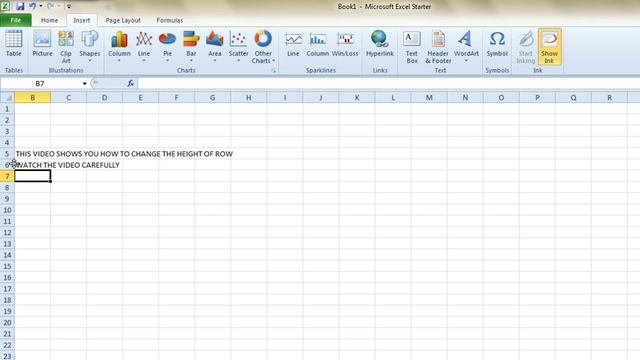Insert a Picture from file
Image resolution: width=640 pixels, height=360 pixels.
42,43
